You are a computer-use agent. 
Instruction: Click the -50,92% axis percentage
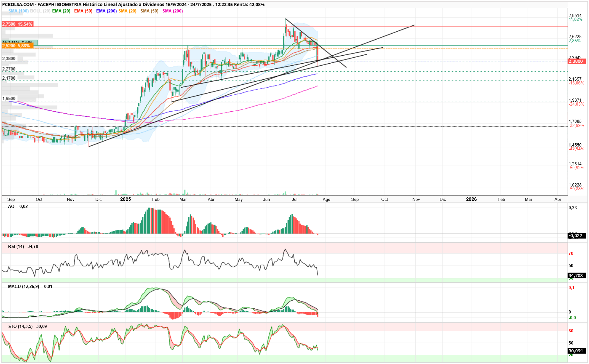[577, 168]
